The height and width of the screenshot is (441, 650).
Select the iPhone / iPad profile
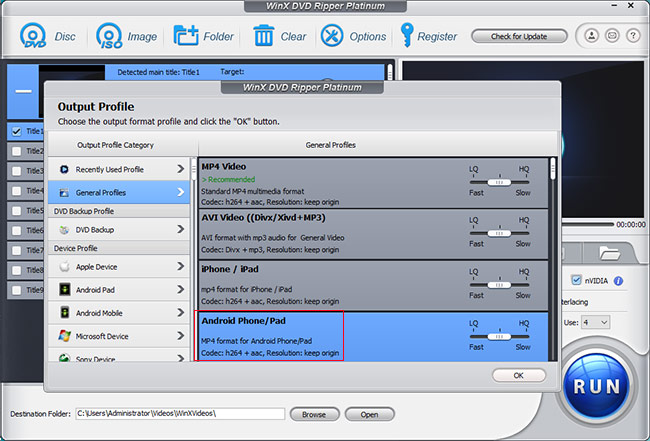coord(373,286)
